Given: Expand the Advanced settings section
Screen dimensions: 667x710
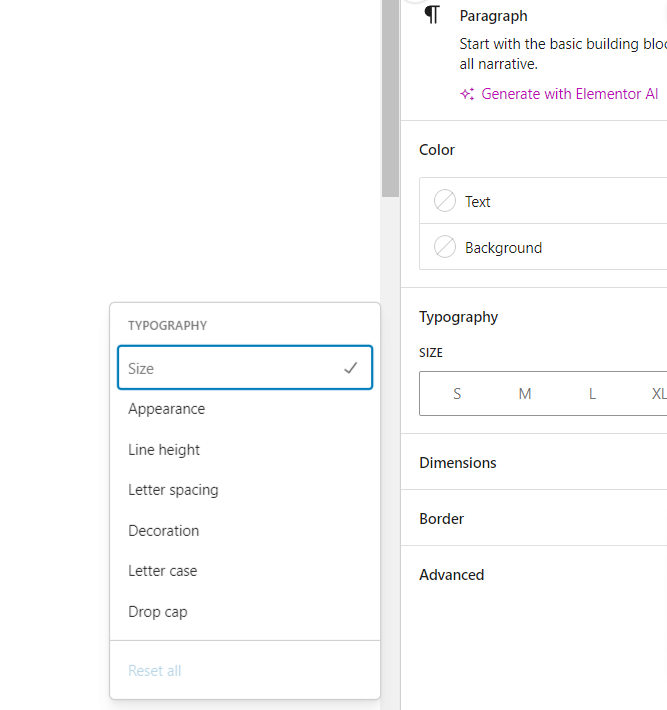Looking at the screenshot, I should (533, 575).
